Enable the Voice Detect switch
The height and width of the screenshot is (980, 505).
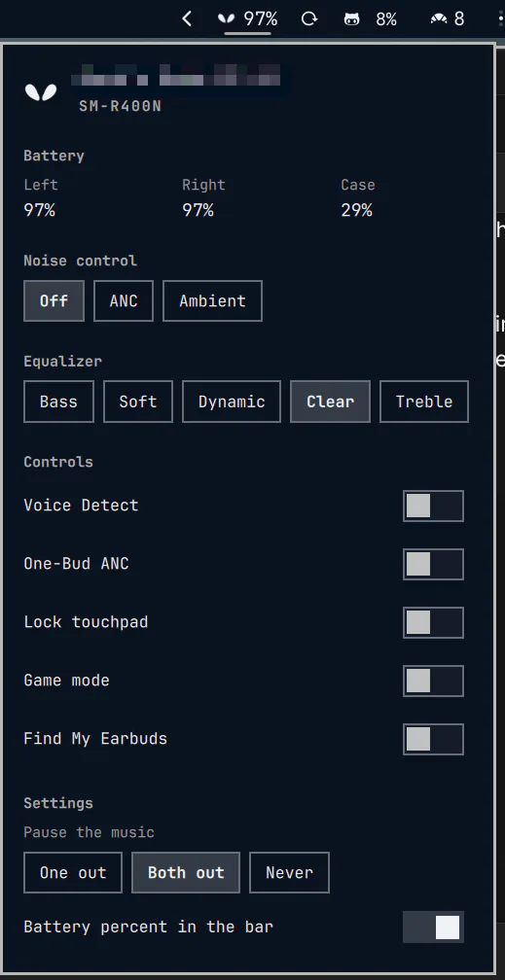point(433,506)
